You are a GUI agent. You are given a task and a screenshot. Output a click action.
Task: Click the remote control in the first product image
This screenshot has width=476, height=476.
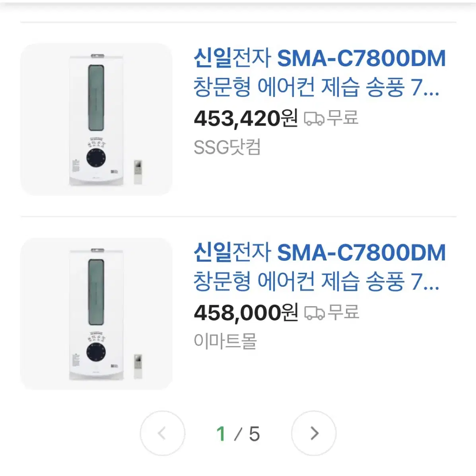coord(138,172)
